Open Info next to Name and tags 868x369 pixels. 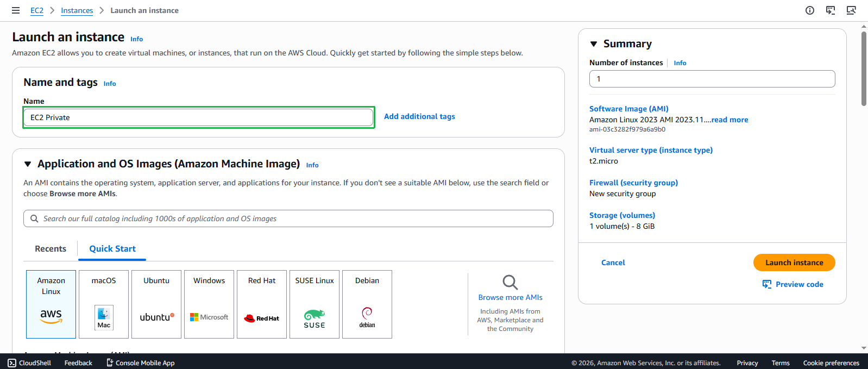(x=110, y=84)
